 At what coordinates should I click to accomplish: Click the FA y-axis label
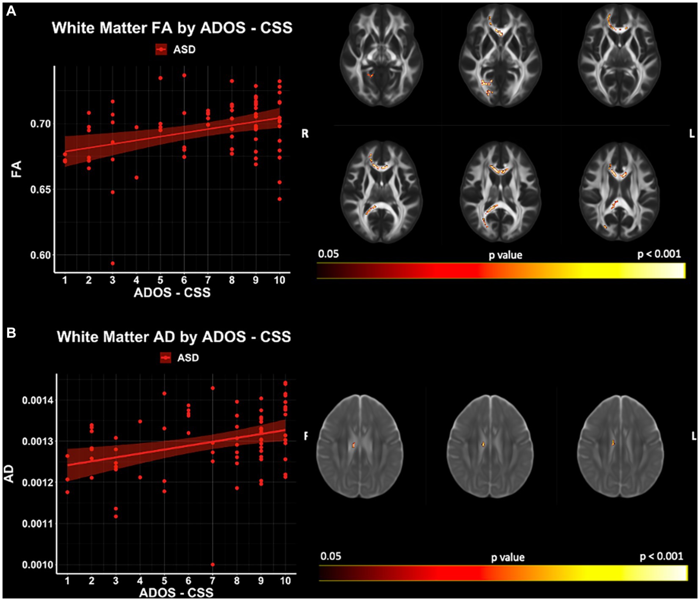click(x=16, y=169)
